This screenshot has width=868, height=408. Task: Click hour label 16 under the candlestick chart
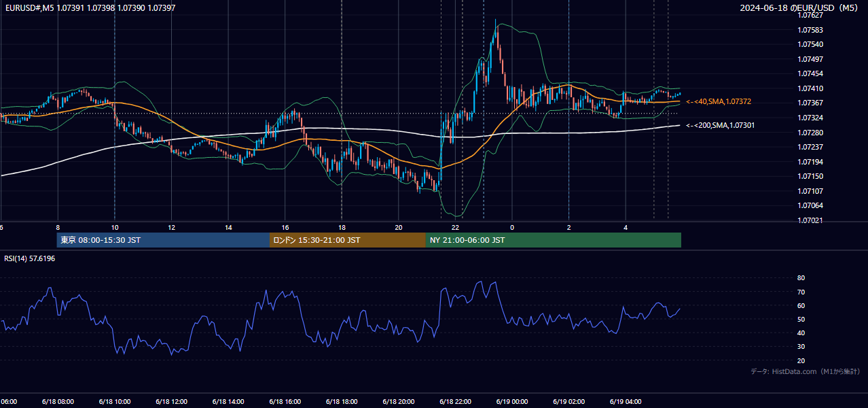285,227
